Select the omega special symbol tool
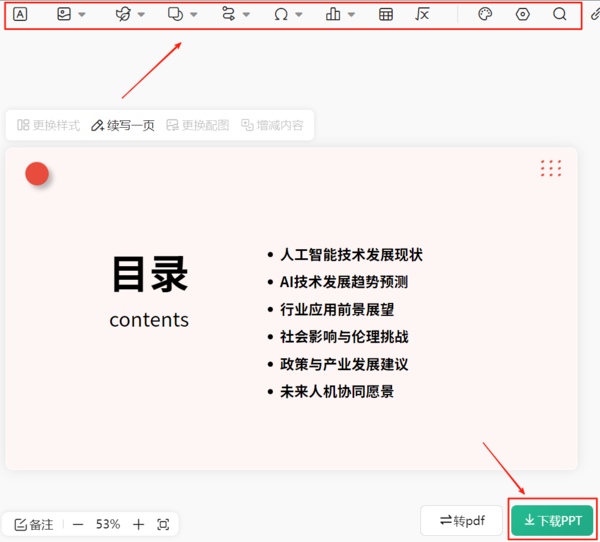The width and height of the screenshot is (600, 542). click(281, 15)
